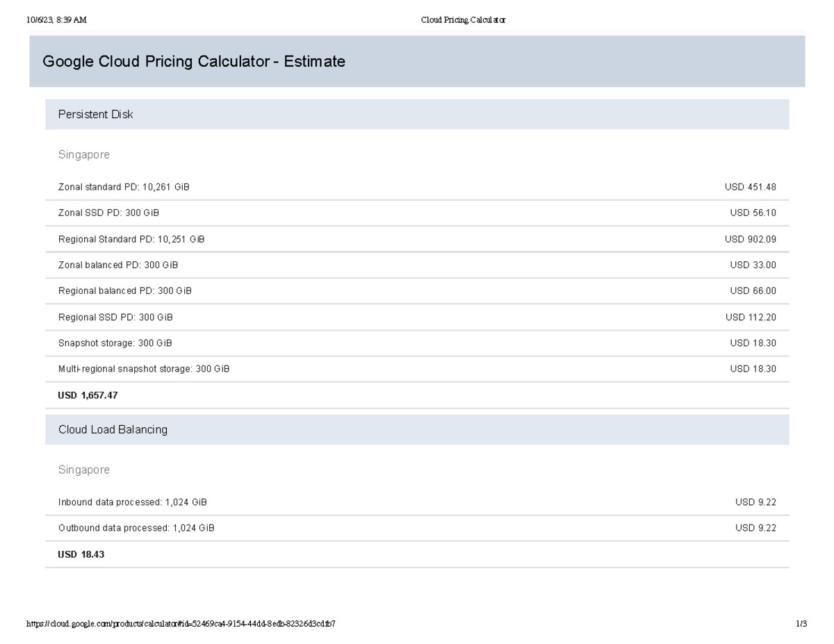Click the USD 33.00 price
This screenshot has height=644, width=834.
[753, 265]
